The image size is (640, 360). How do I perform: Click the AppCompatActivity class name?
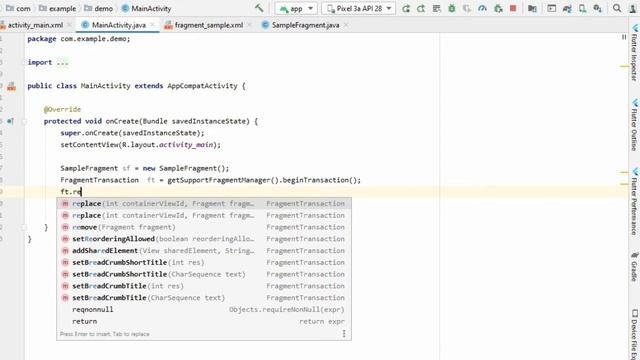tap(202, 86)
